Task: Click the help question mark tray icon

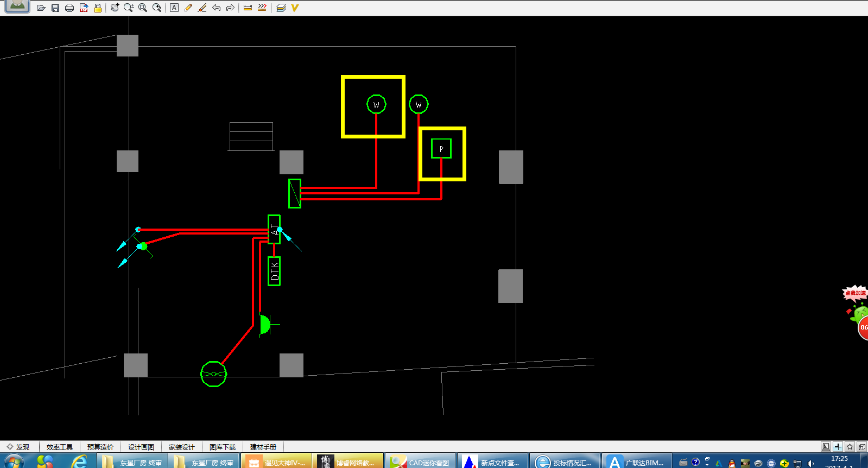Action: [x=695, y=462]
